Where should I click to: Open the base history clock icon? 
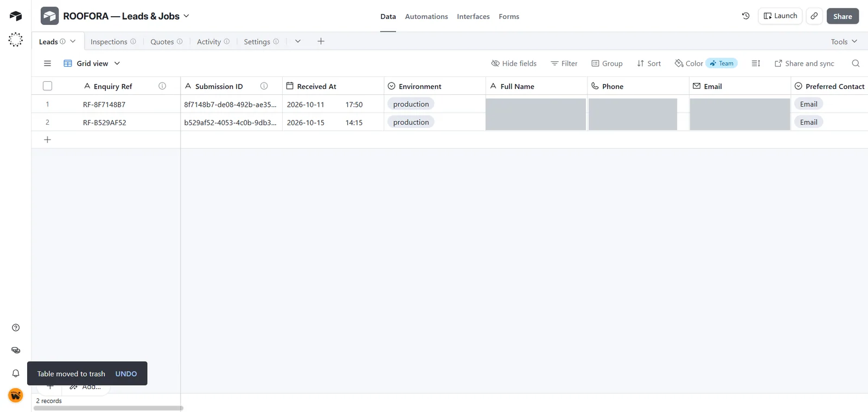[x=746, y=16]
